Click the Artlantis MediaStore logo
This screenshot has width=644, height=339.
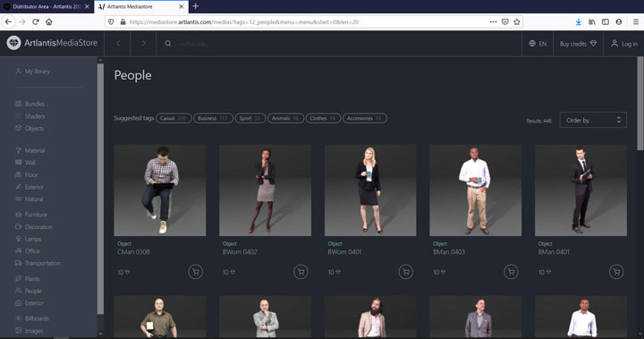tap(52, 43)
